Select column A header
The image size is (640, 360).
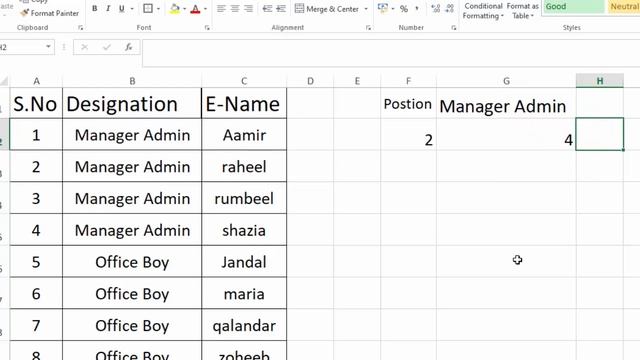point(36,81)
